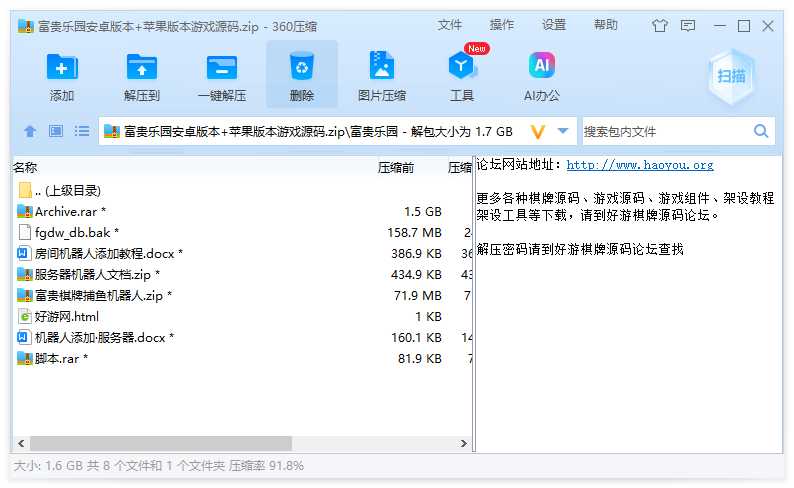The height and width of the screenshot is (488, 794).
Task: Click the skin (shirt) icon in title bar
Action: [659, 25]
